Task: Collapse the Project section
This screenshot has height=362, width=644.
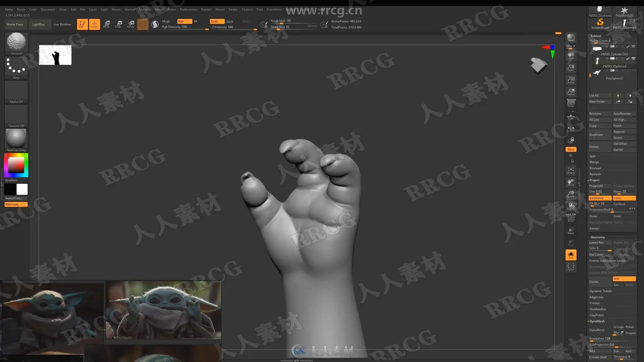Action: point(594,180)
